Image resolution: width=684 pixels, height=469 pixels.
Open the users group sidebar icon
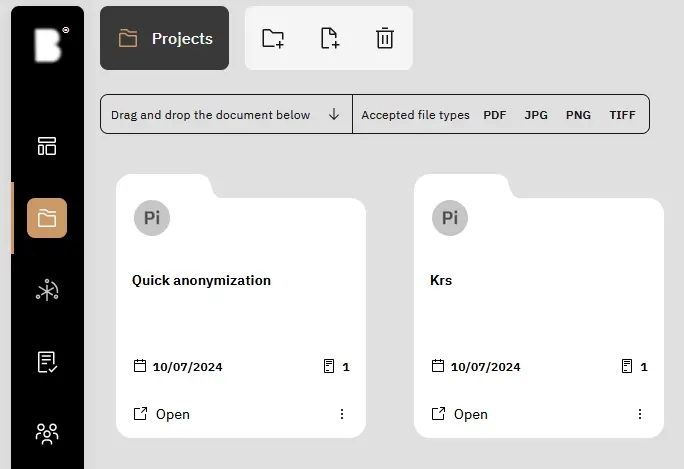pos(47,433)
